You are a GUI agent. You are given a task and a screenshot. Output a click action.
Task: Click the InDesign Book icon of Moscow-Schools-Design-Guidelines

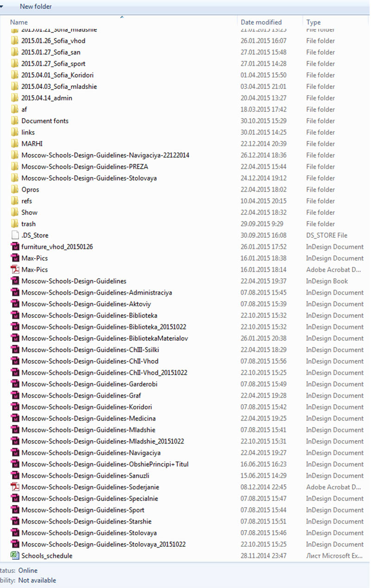15,281
